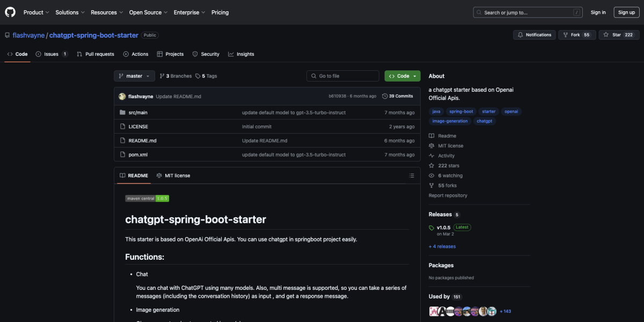Click the Sign up button
644x322 pixels.
tap(626, 12)
